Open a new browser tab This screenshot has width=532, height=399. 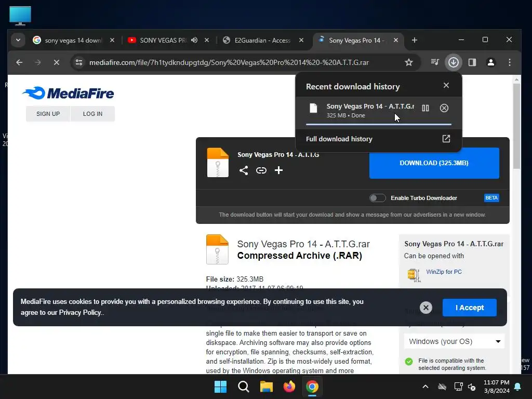pyautogui.click(x=414, y=41)
